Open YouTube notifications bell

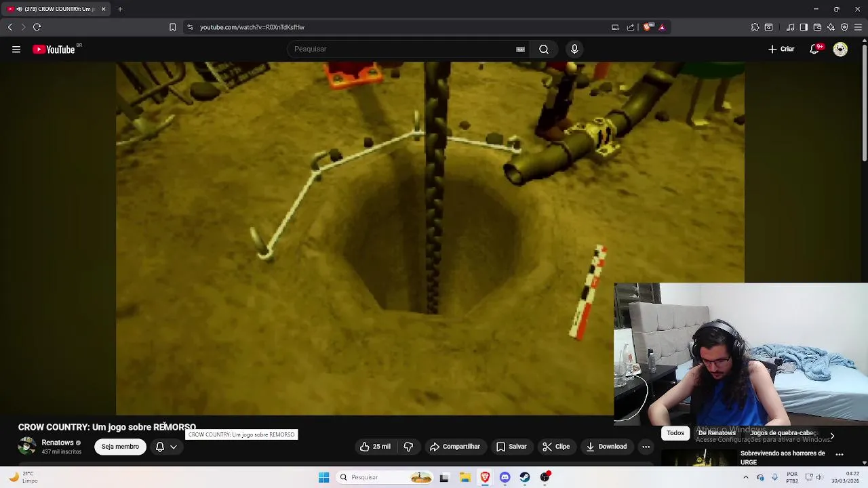[x=814, y=49]
